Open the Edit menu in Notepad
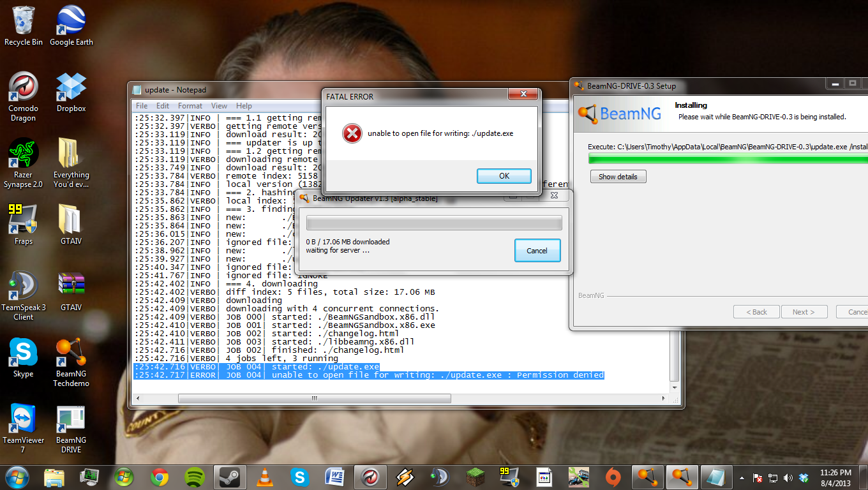Image resolution: width=868 pixels, height=490 pixels. point(163,106)
